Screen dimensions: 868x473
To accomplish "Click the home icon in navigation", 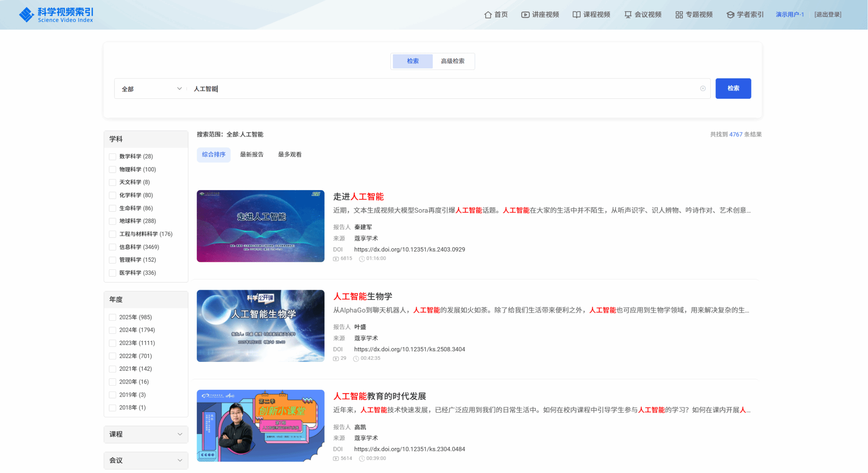I will pos(488,15).
